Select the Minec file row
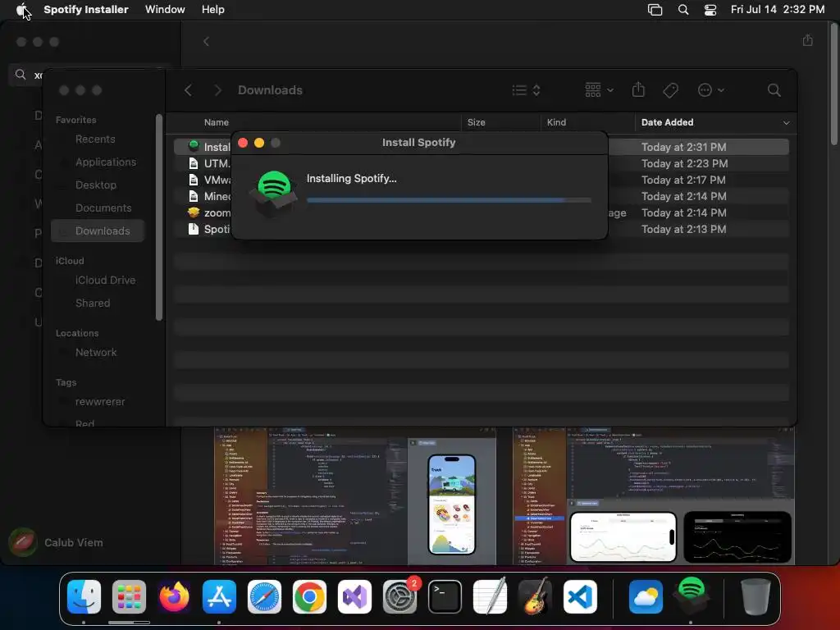This screenshot has width=840, height=630. 481,197
